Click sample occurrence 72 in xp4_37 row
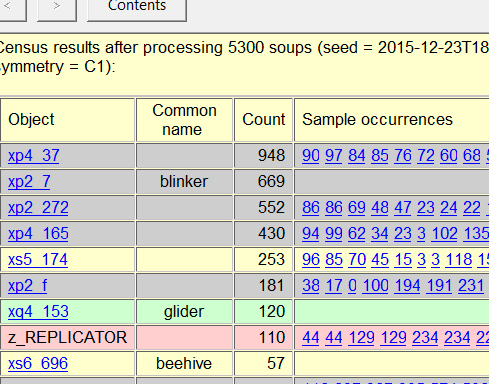Image resolution: width=489 pixels, height=384 pixels. 426,156
